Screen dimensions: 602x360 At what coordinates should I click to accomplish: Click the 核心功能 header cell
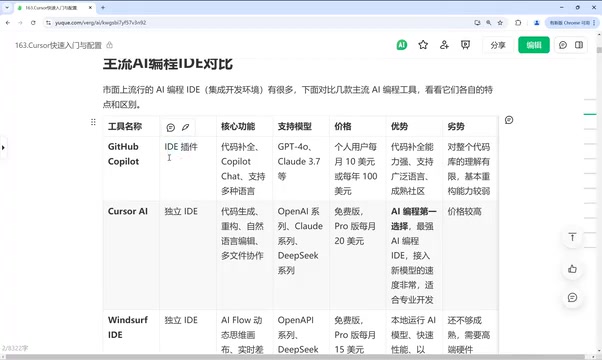point(244,126)
